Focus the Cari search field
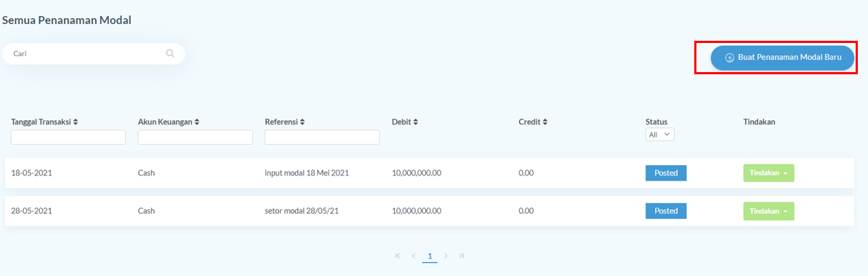 (94, 54)
